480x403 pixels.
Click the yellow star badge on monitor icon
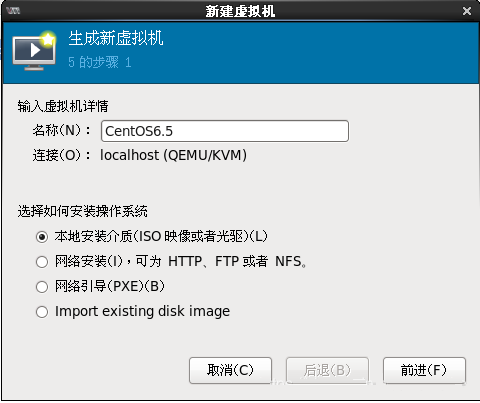coord(48,40)
